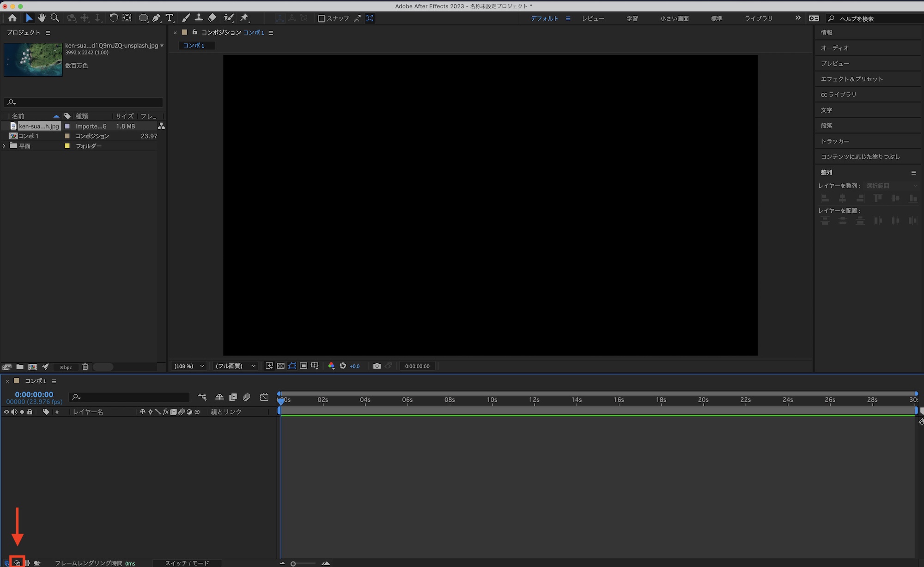
Task: Open the resolution (フル画質) dropdown
Action: [236, 366]
